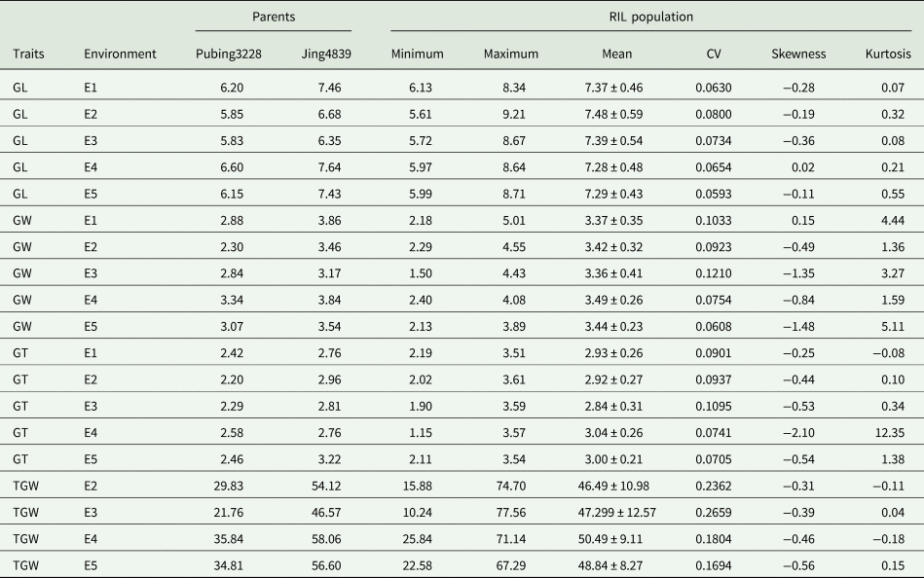Image resolution: width=924 pixels, height=578 pixels.
Task: Click the Mean column header
Action: click(x=613, y=54)
